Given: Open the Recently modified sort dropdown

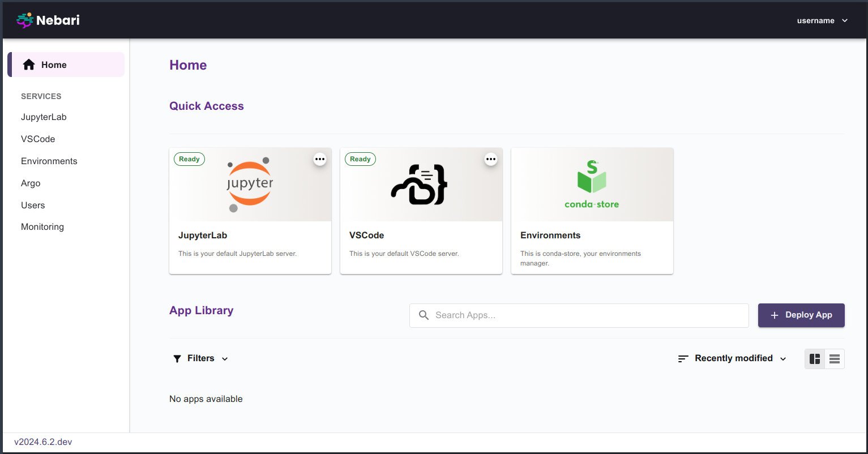Looking at the screenshot, I should (732, 358).
